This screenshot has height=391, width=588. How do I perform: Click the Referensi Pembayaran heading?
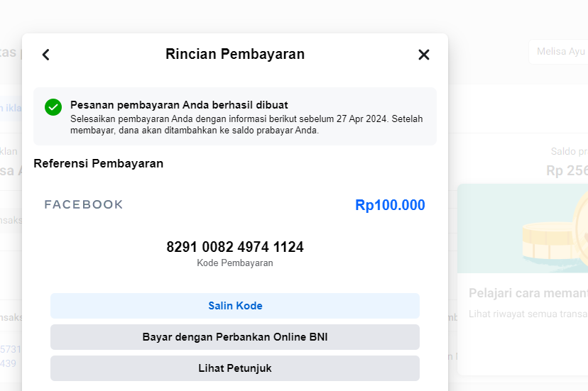tap(99, 163)
